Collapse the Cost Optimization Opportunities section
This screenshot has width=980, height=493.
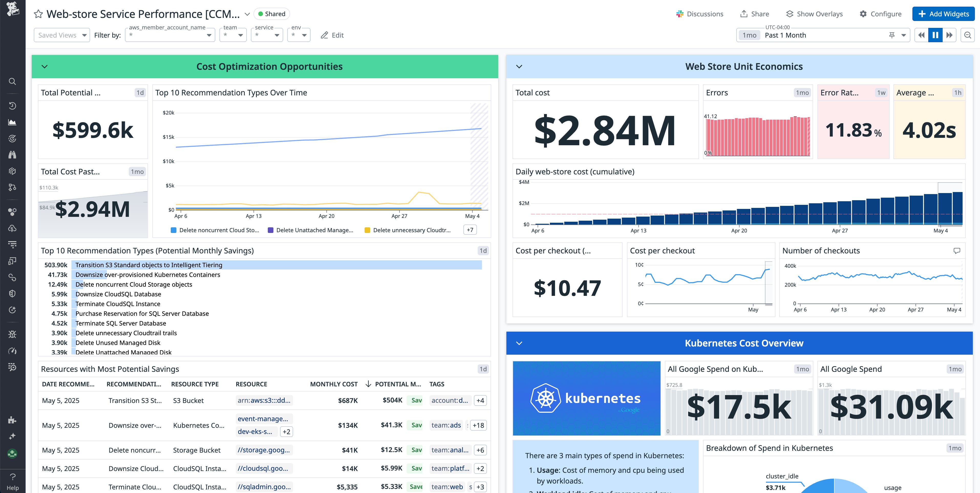45,66
